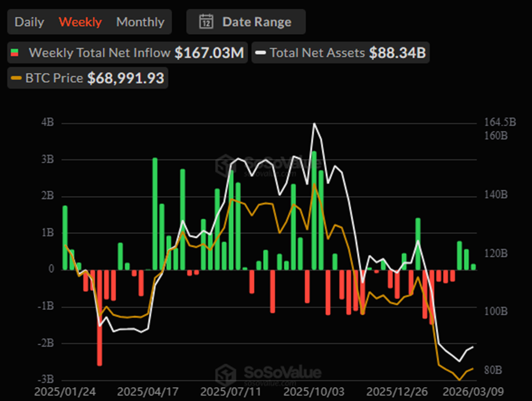Image resolution: width=532 pixels, height=401 pixels.
Task: Click the tallest green inflow bar above 3B
Action: coord(314,210)
